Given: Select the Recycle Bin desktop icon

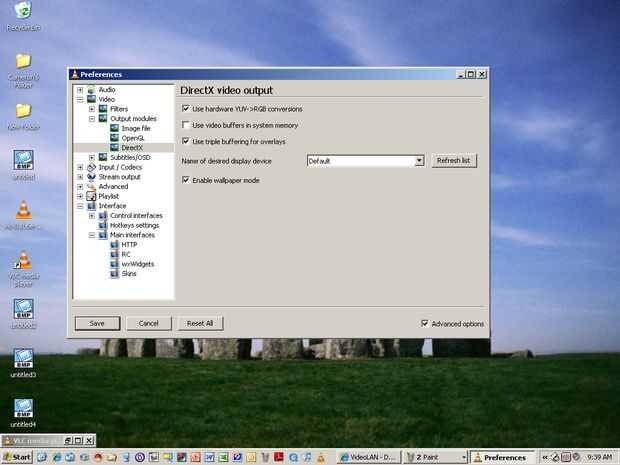Looking at the screenshot, I should click(x=23, y=10).
